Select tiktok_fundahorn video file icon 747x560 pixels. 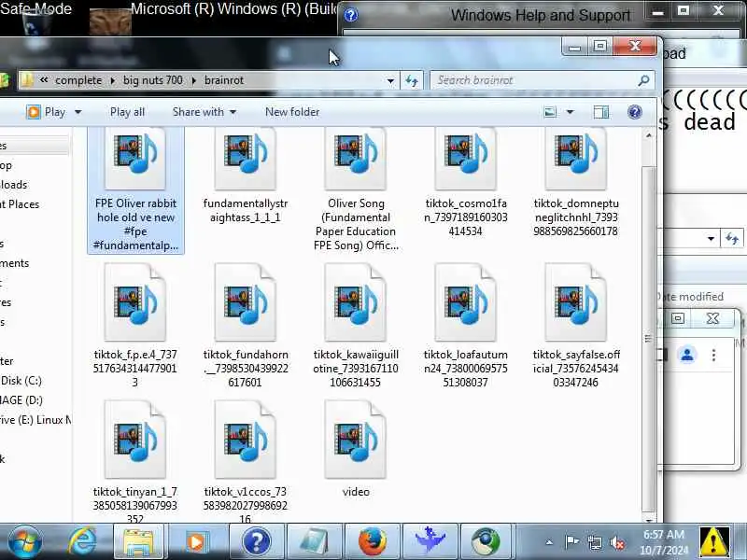246,301
